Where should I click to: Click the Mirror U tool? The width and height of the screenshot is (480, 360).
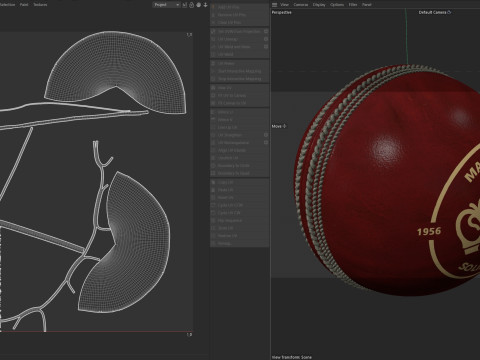(x=239, y=112)
